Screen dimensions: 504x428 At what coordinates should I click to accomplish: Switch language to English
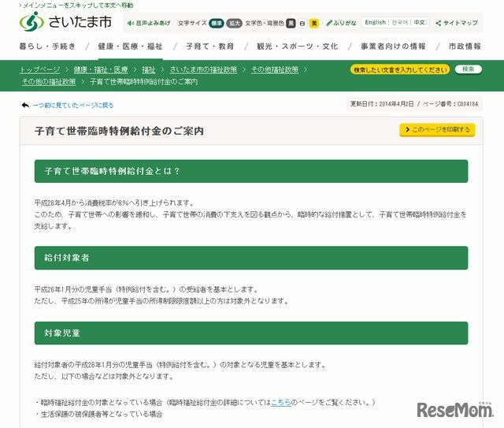[375, 22]
